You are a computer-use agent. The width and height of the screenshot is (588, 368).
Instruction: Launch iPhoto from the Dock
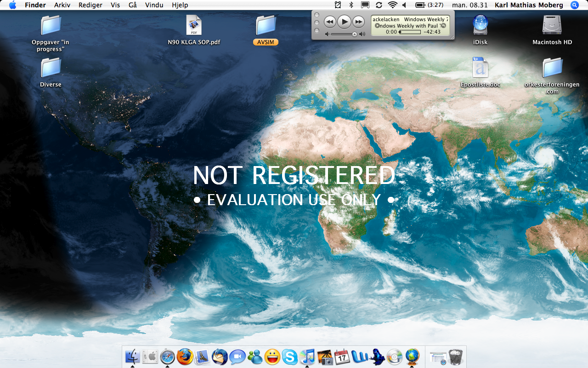325,356
